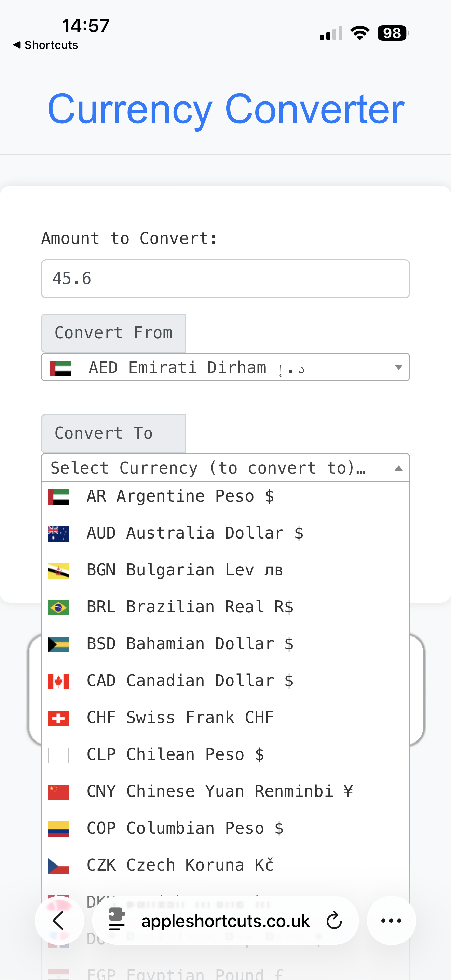Select CLP Chilean Peso entry
This screenshot has width=451, height=980.
point(175,754)
